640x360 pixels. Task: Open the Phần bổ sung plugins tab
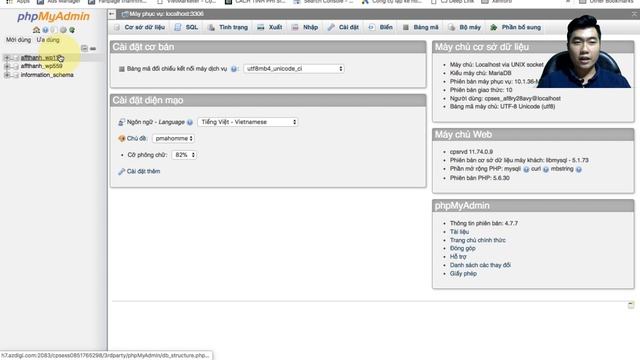516,27
